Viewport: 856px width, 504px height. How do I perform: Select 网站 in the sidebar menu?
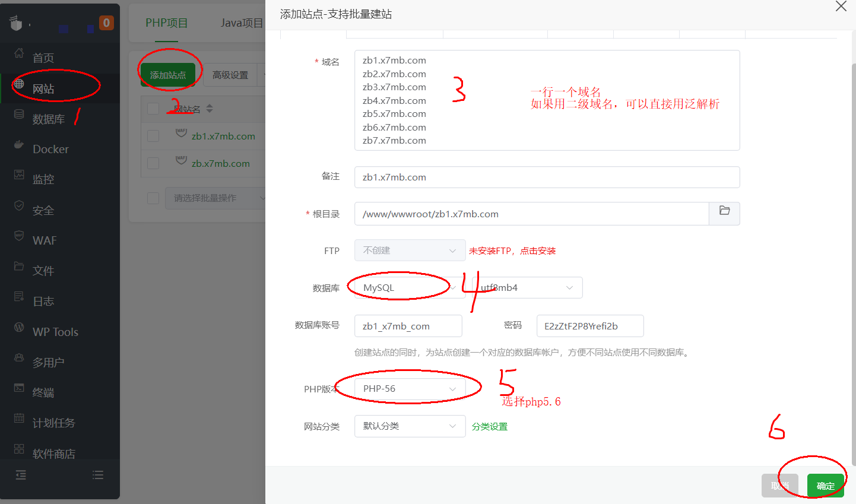coord(43,89)
